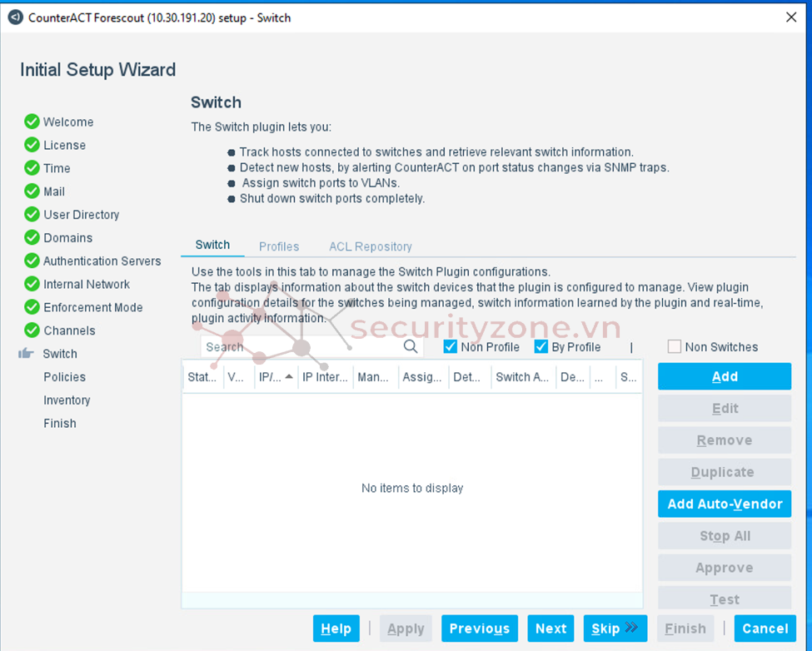Click the Stat... column header
Screen dimensions: 812x651
pyautogui.click(x=202, y=377)
